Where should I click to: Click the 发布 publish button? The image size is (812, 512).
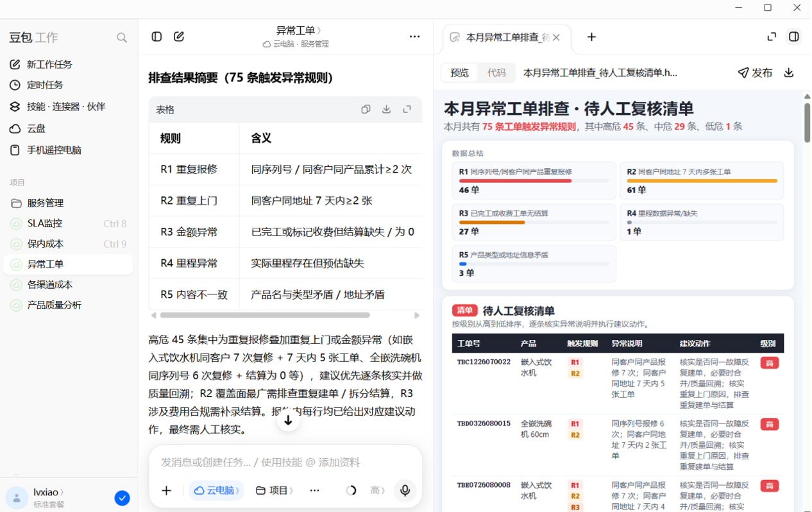(x=755, y=73)
